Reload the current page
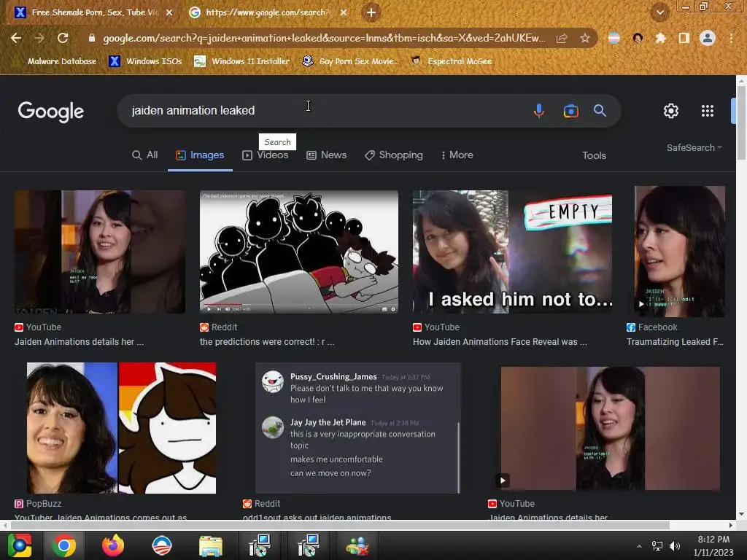The height and width of the screenshot is (560, 747). pyautogui.click(x=63, y=38)
